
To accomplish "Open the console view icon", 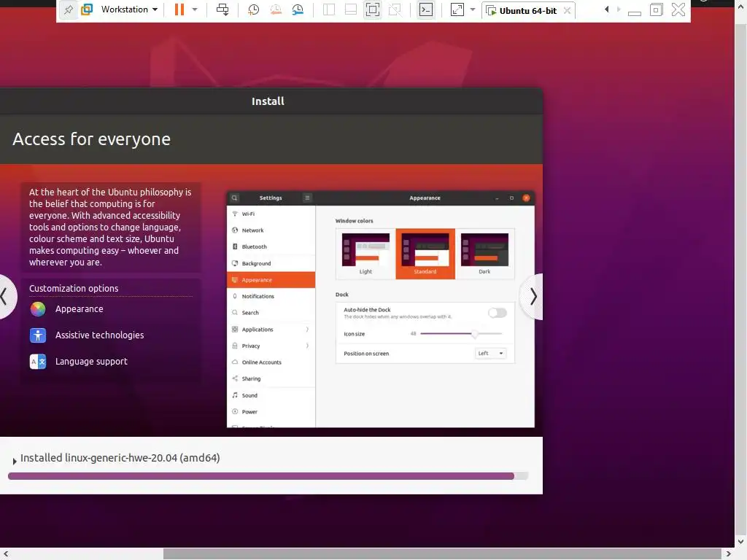I will coord(426,9).
